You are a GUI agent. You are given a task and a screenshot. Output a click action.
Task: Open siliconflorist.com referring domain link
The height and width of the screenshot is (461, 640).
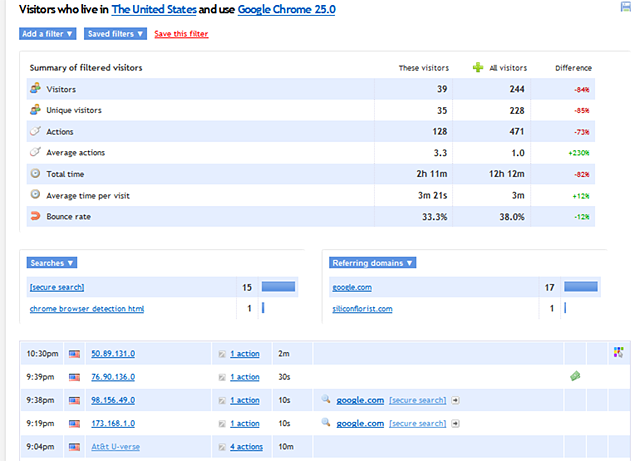pos(362,309)
